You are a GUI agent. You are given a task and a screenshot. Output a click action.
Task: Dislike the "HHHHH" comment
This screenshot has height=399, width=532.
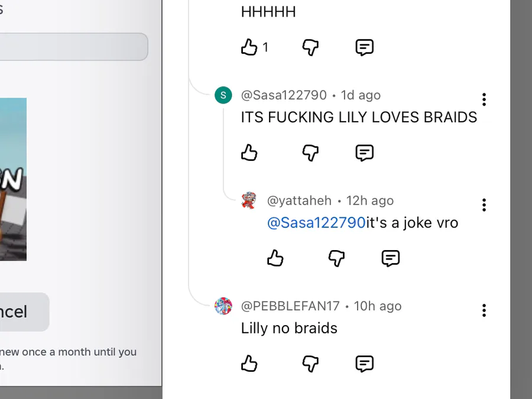coord(310,47)
